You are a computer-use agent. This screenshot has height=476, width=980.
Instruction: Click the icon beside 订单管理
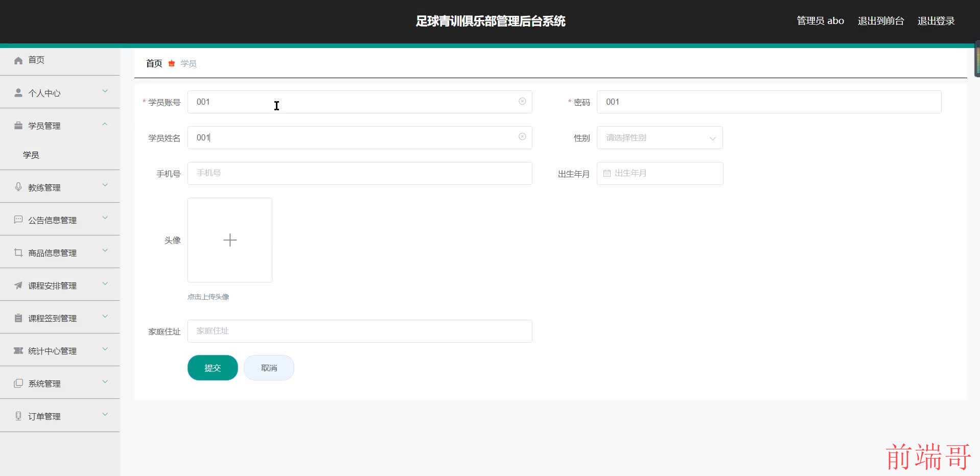tap(18, 416)
